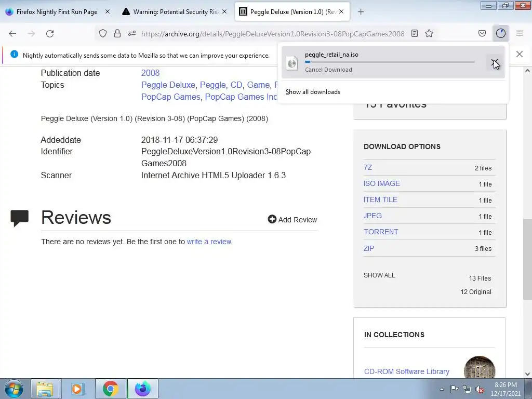Open the Firefox application menu

pos(520,33)
